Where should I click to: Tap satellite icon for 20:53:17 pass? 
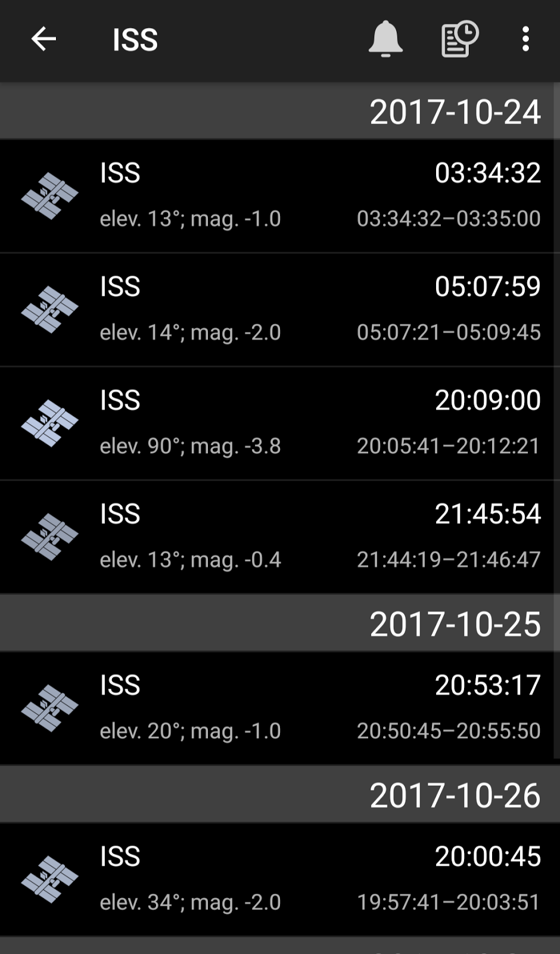click(50, 708)
